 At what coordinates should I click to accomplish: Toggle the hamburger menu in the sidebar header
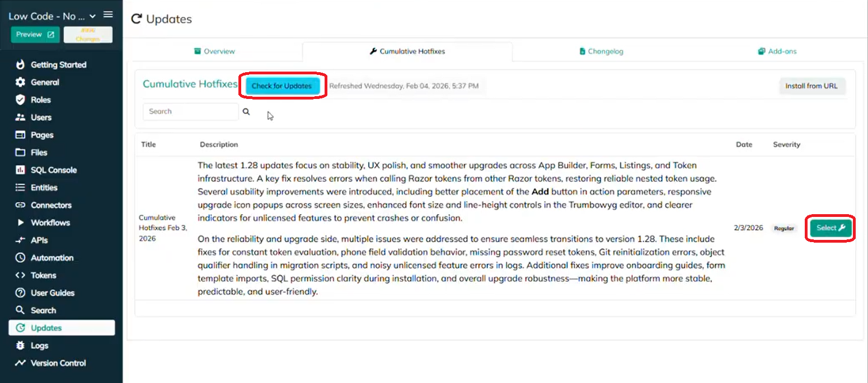(108, 15)
